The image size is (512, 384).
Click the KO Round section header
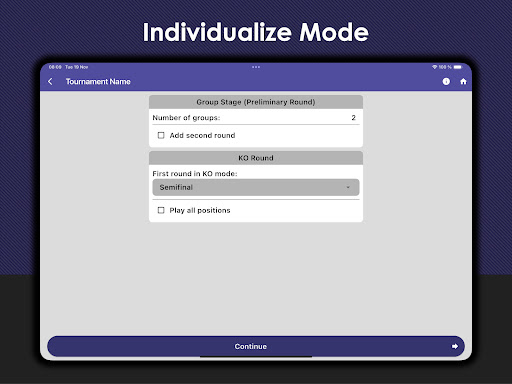[256, 158]
